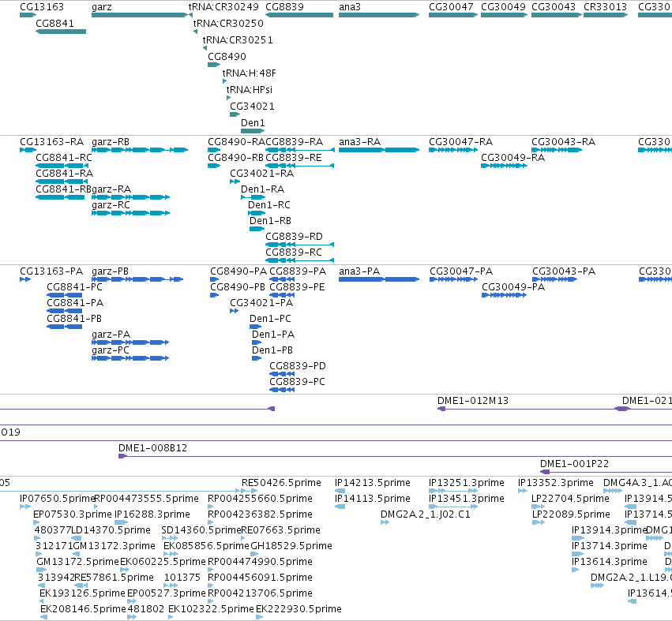Image resolution: width=672 pixels, height=621 pixels.
Task: Open the 'ana3' gene label
Action: click(350, 7)
